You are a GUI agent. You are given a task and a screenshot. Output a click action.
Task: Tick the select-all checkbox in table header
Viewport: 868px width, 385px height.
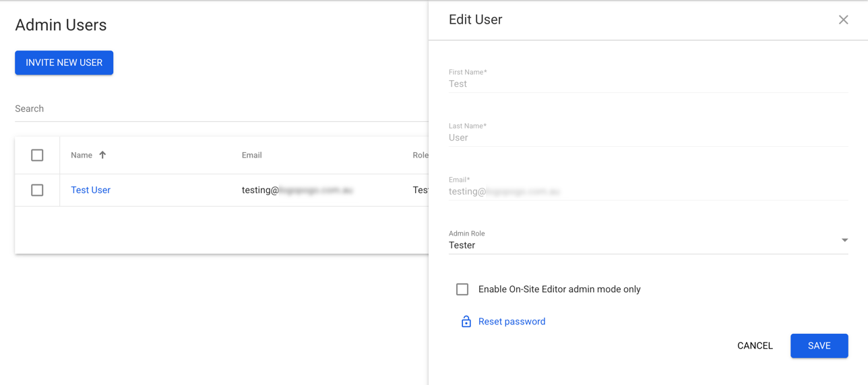[x=37, y=155]
